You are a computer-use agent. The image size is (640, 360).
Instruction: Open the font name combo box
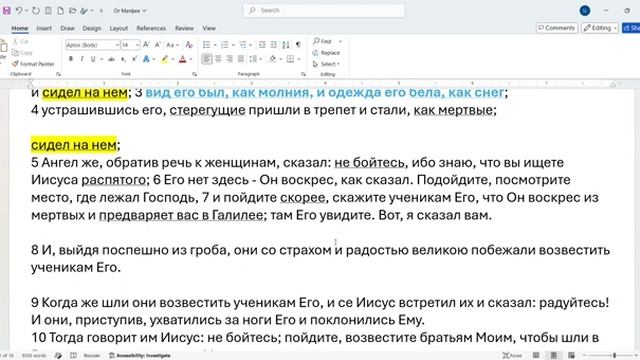click(x=92, y=44)
